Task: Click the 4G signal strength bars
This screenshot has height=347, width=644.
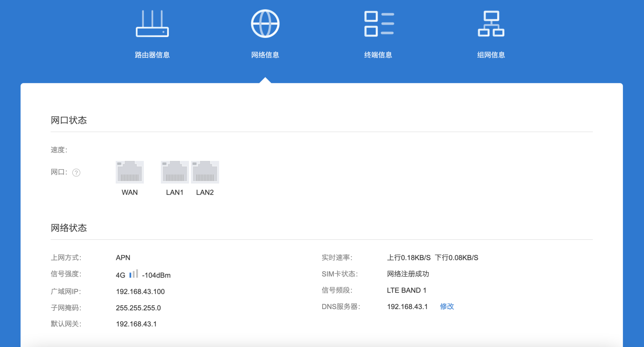Action: click(133, 274)
